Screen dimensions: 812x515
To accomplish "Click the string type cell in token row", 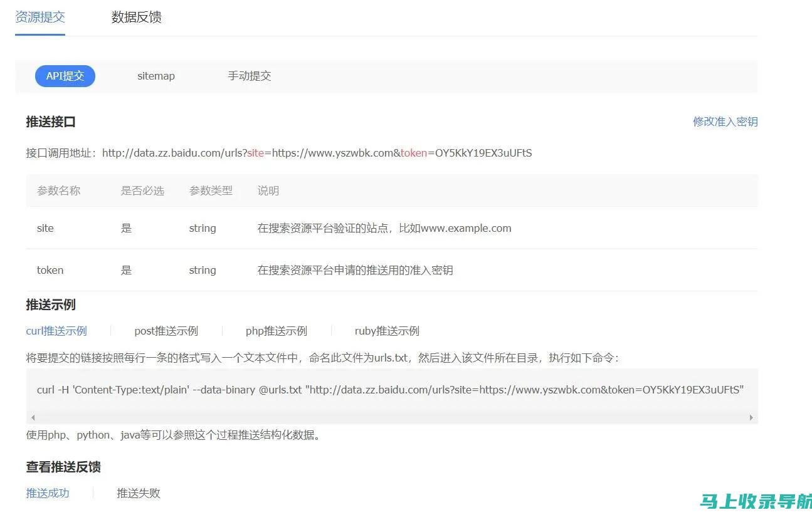I will pos(203,270).
